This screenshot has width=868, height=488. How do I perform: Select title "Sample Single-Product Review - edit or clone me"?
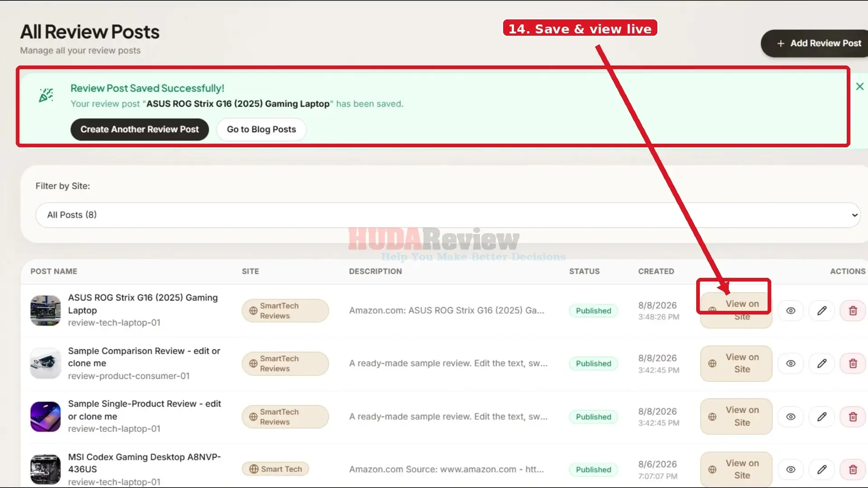click(145, 410)
